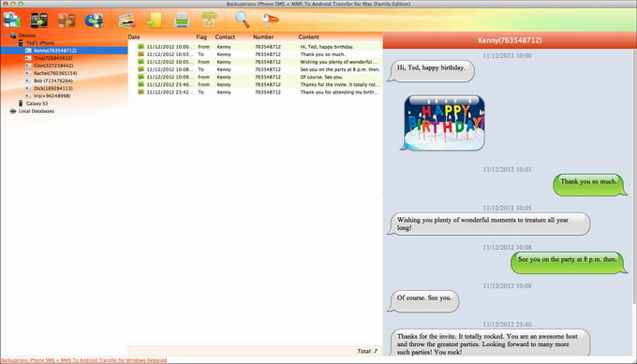Click the green 'See you on the party' bubble
Viewport: 637px width, 364px height.
pos(569,262)
